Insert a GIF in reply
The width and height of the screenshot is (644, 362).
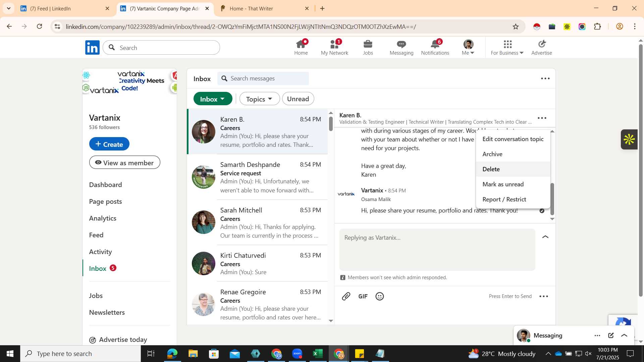click(x=363, y=296)
